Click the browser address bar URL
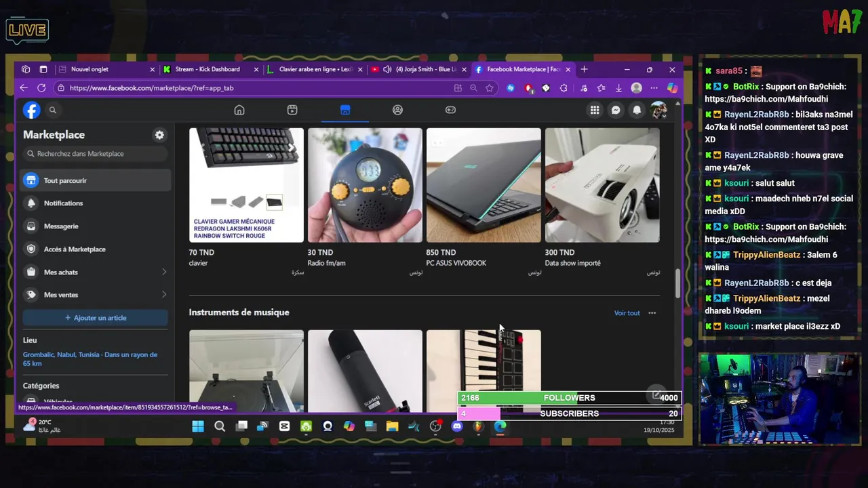868x488 pixels. [x=151, y=88]
